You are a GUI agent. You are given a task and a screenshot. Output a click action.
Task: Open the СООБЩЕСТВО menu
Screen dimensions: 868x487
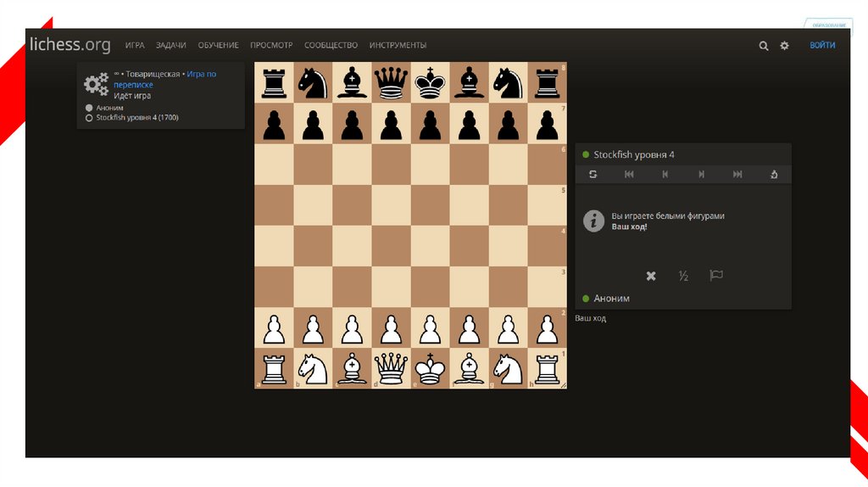[x=331, y=46]
